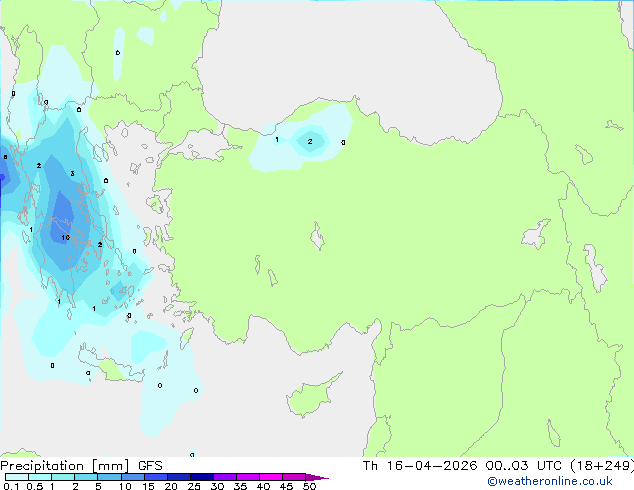Pick the 20–25 mm dark blue legend swatch
The width and height of the screenshot is (634, 490).
coord(178,477)
